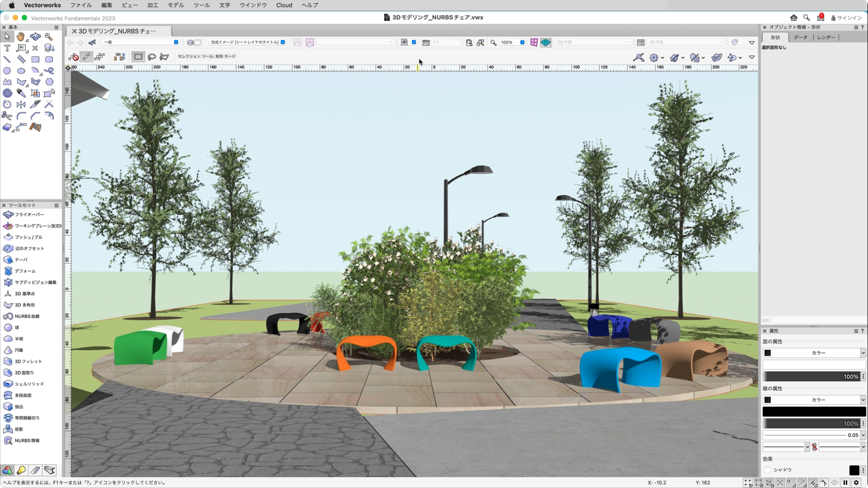
Task: Select the Fillet tool
Action: 21,116
